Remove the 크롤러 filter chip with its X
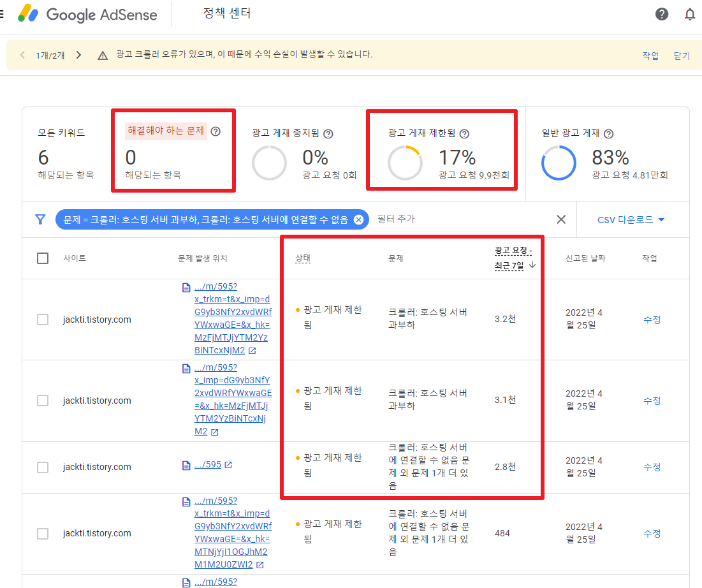Image resolution: width=702 pixels, height=588 pixels. (x=358, y=219)
